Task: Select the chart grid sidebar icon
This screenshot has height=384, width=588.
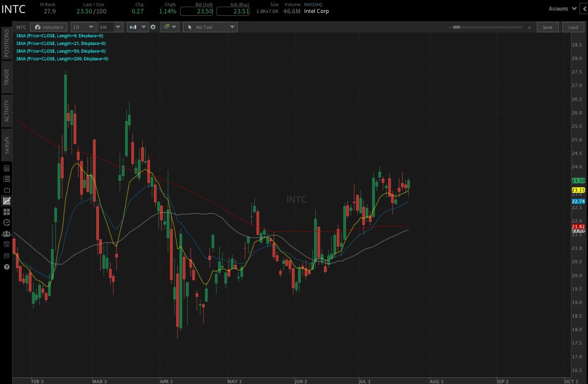Action: click(6, 201)
